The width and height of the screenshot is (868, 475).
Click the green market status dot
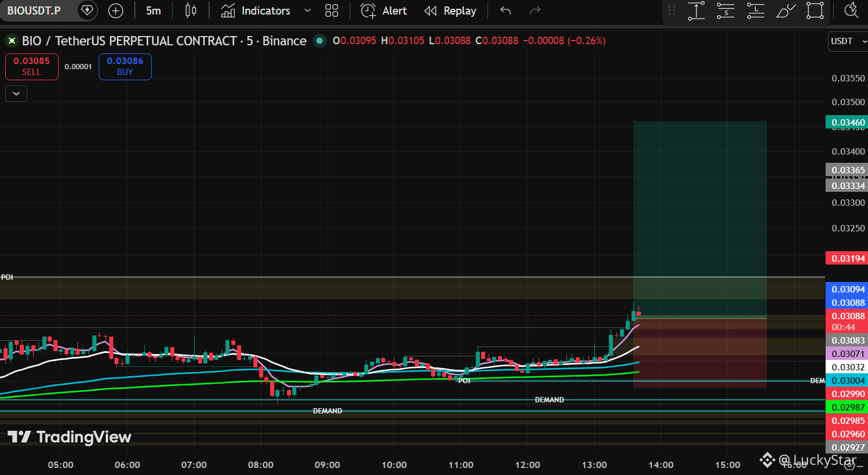pos(320,41)
